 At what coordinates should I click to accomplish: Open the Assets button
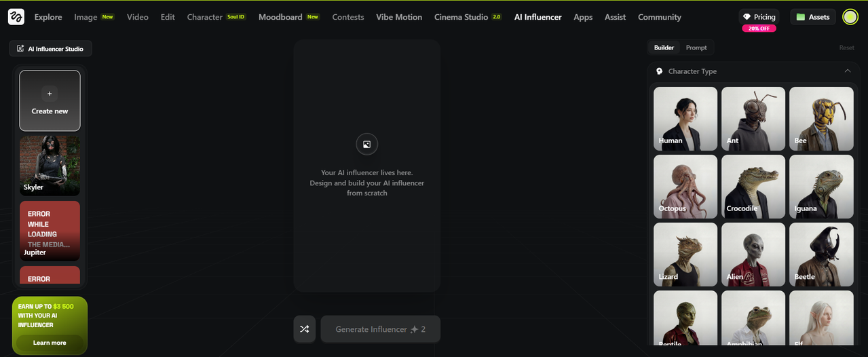[813, 17]
